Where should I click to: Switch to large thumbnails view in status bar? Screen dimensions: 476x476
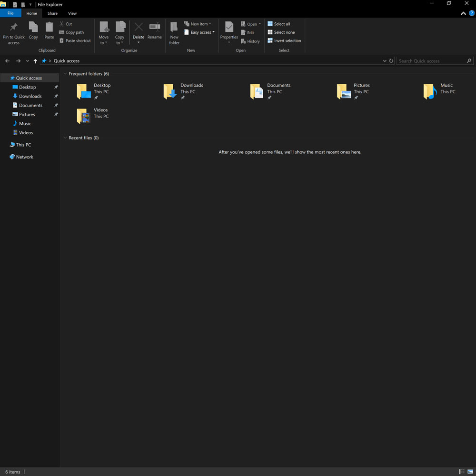point(470,472)
